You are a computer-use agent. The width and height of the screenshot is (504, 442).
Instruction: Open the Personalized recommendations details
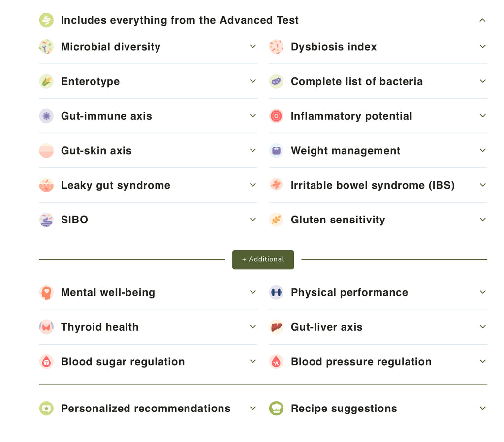coord(253,408)
